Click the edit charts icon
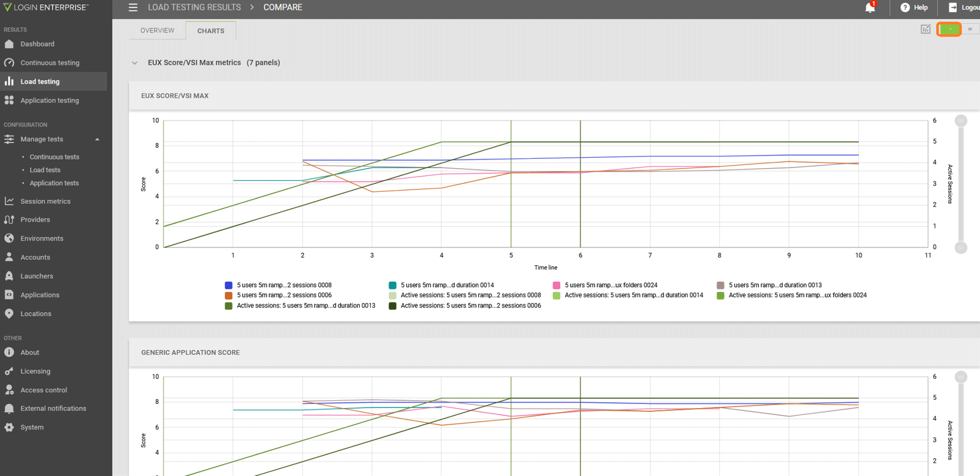980x476 pixels. pyautogui.click(x=926, y=29)
